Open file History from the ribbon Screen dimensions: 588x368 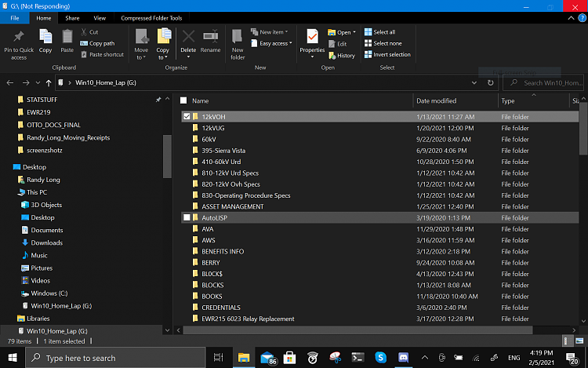click(342, 56)
